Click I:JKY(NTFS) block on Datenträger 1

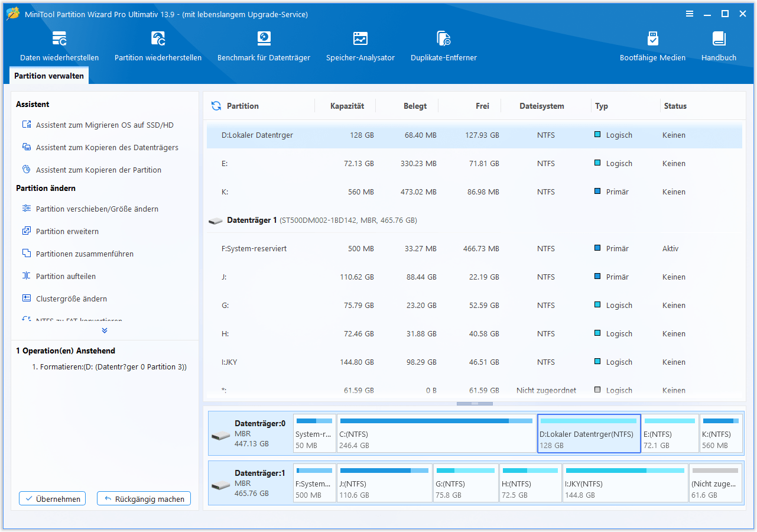[x=625, y=483]
